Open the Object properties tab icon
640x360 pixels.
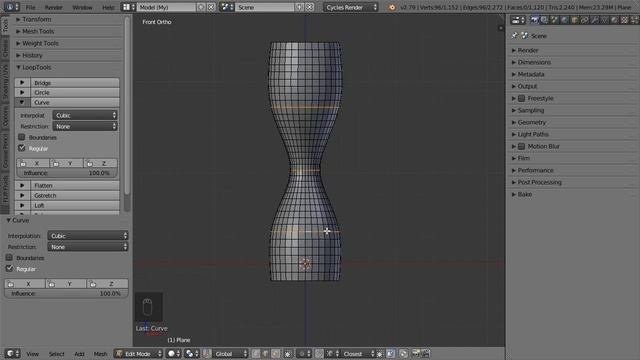click(x=574, y=20)
